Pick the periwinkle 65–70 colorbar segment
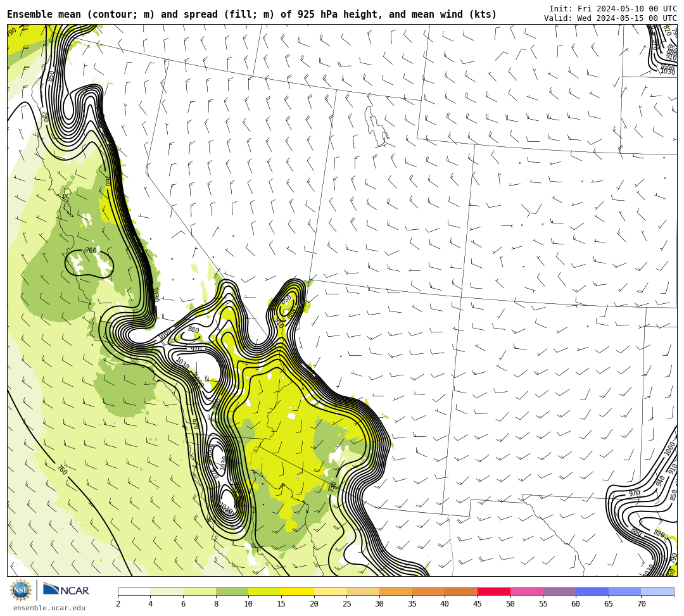Screen dimensions: 684x616 click(624, 591)
